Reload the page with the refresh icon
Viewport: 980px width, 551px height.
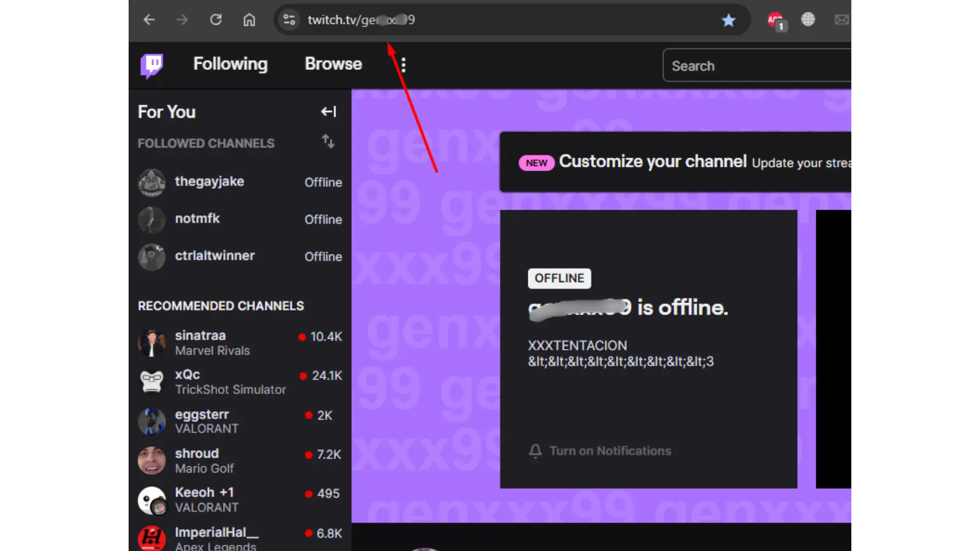216,20
